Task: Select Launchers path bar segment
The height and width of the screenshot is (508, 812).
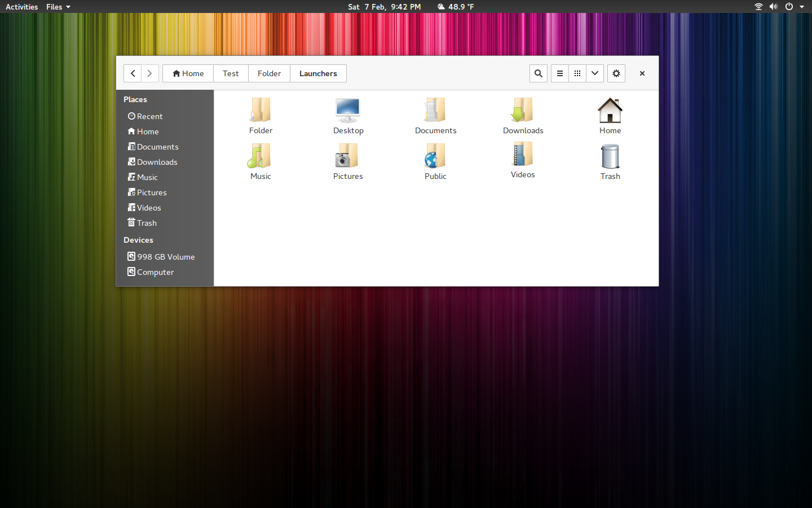Action: pyautogui.click(x=318, y=73)
